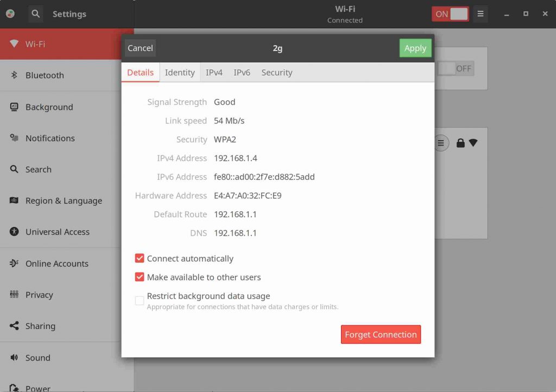Uncheck Connect automatically
This screenshot has width=556, height=392.
(140, 258)
